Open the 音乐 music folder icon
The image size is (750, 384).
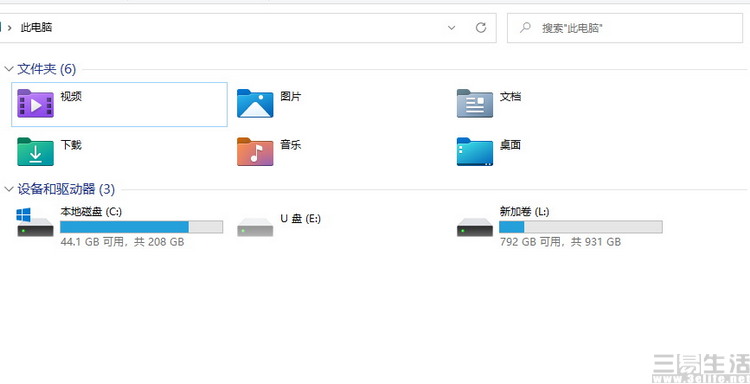coord(255,152)
